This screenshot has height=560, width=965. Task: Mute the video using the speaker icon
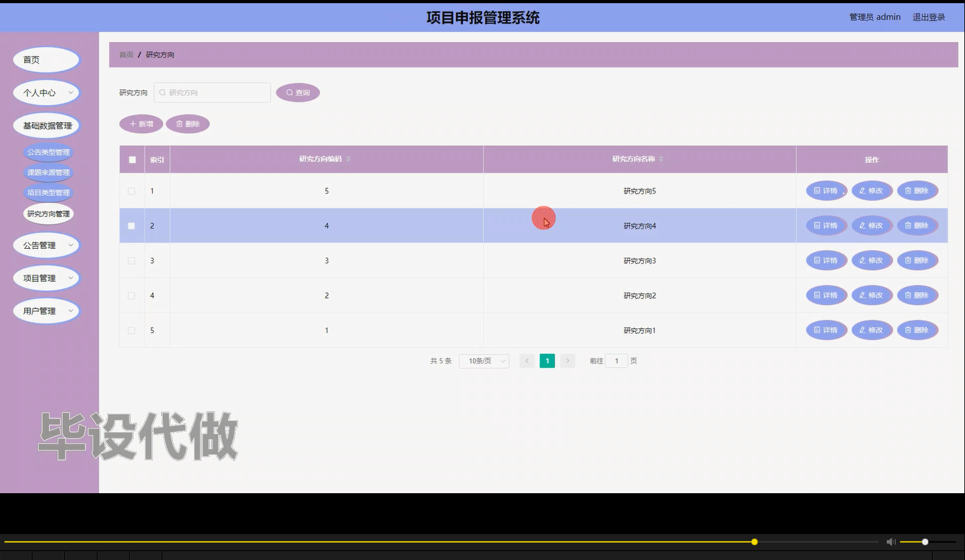pyautogui.click(x=891, y=542)
